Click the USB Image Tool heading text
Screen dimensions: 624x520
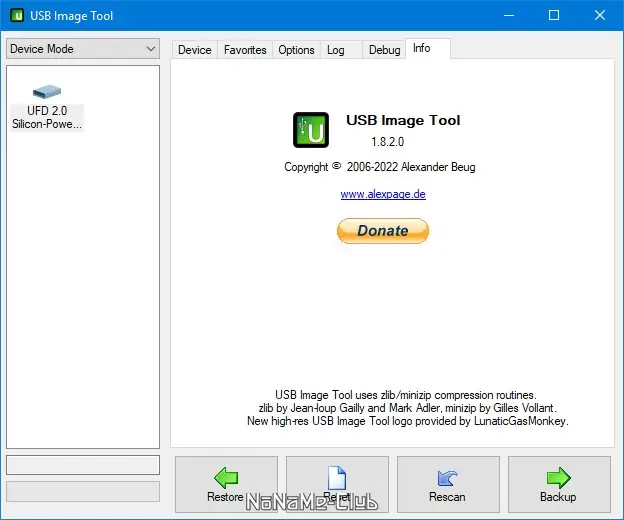tap(403, 120)
